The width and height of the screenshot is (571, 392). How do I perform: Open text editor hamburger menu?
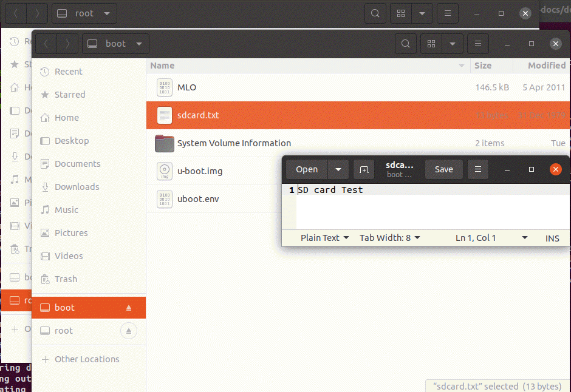pyautogui.click(x=478, y=169)
